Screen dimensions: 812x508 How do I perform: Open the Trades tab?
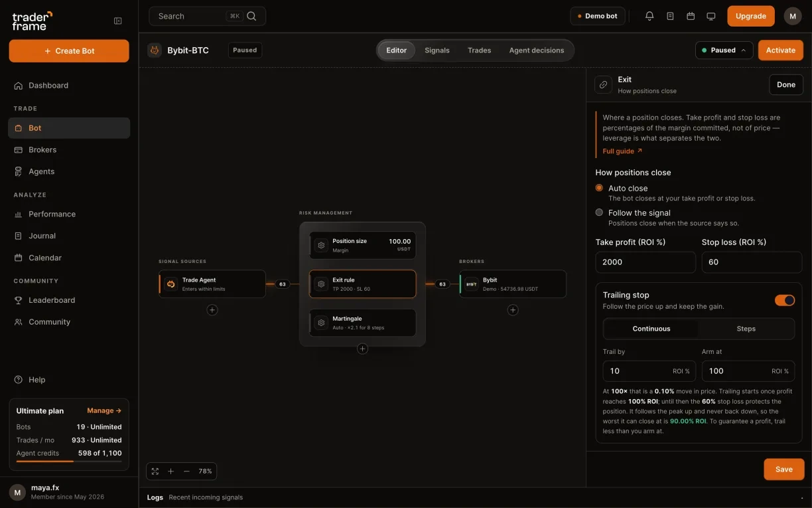pyautogui.click(x=479, y=50)
